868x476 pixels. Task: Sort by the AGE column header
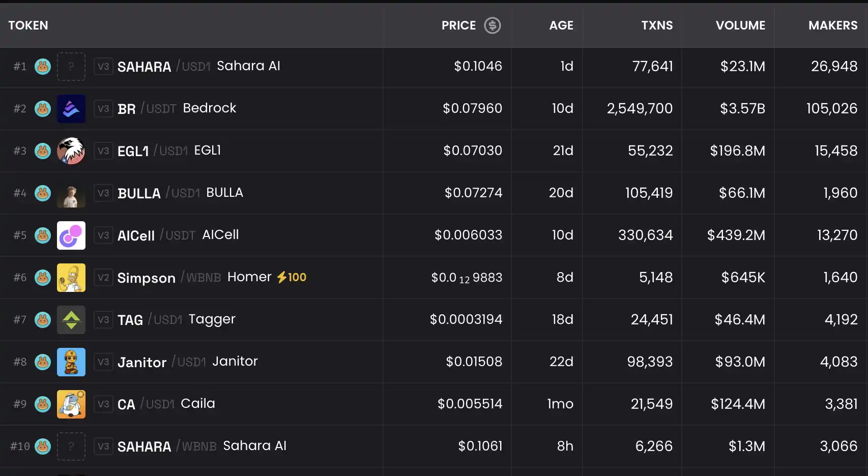click(x=561, y=25)
